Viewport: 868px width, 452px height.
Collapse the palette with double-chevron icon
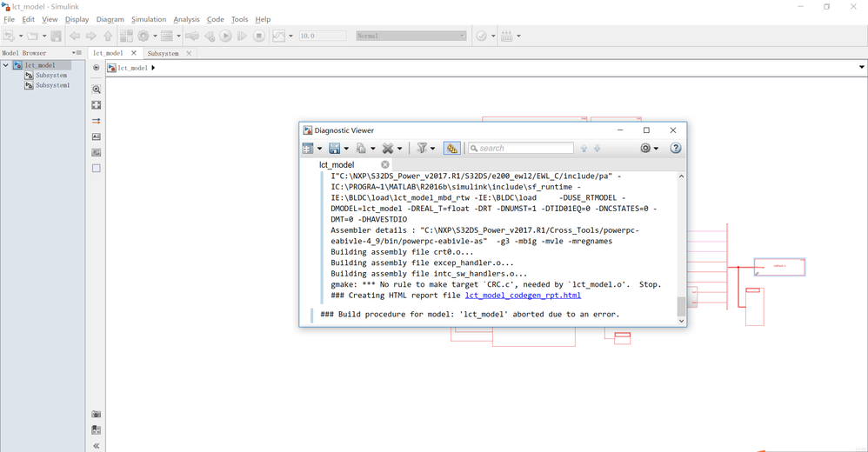(x=97, y=445)
